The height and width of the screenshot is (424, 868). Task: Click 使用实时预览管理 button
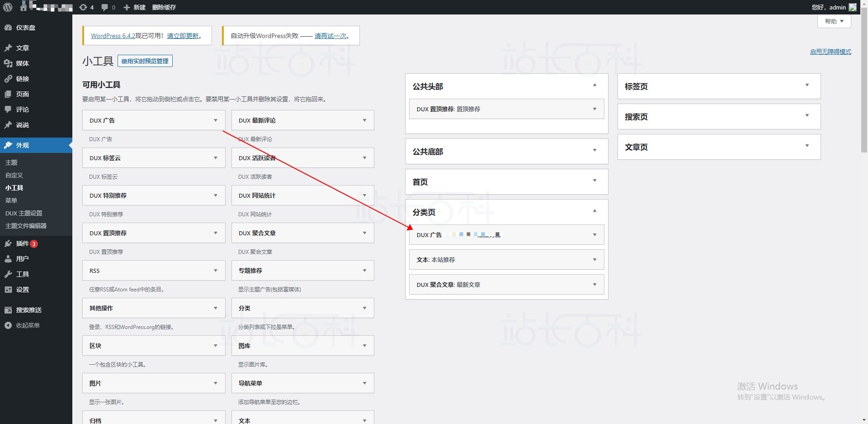tap(145, 61)
